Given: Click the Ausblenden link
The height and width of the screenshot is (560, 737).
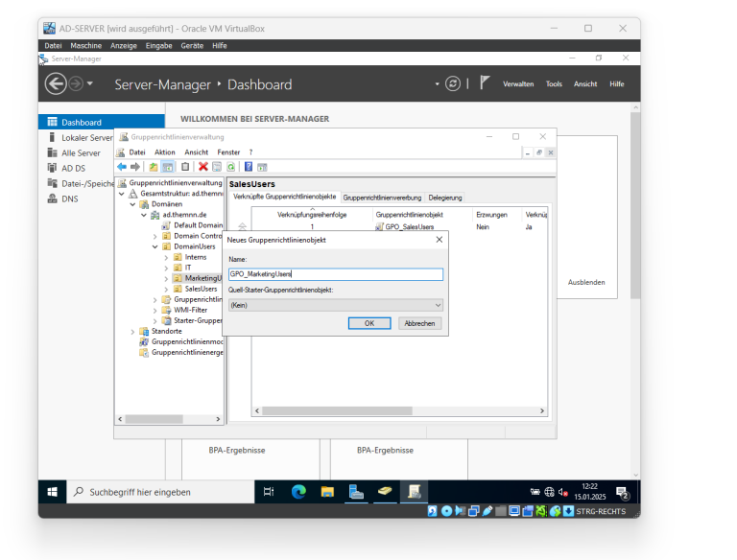Looking at the screenshot, I should coord(586,282).
